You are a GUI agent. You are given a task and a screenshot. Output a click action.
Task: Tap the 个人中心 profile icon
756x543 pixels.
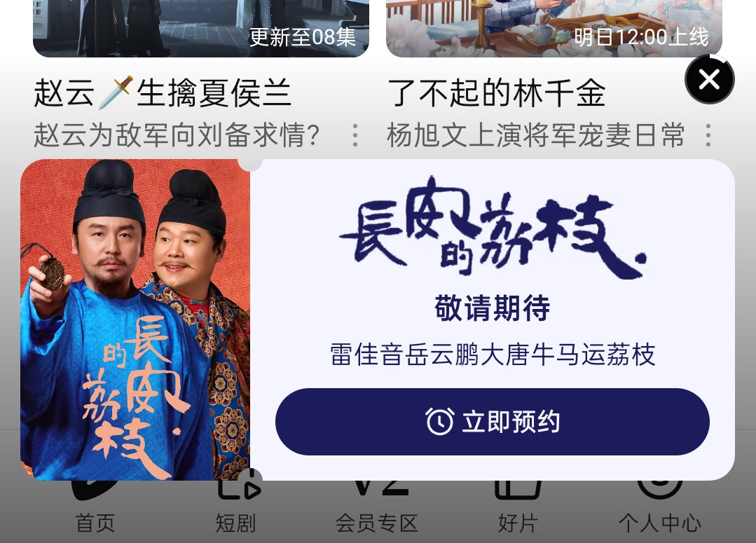(x=659, y=488)
